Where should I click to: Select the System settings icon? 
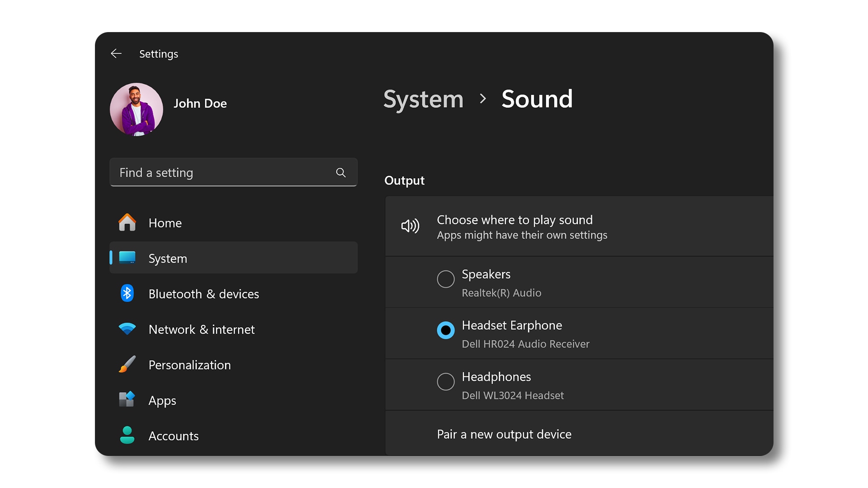(x=129, y=258)
